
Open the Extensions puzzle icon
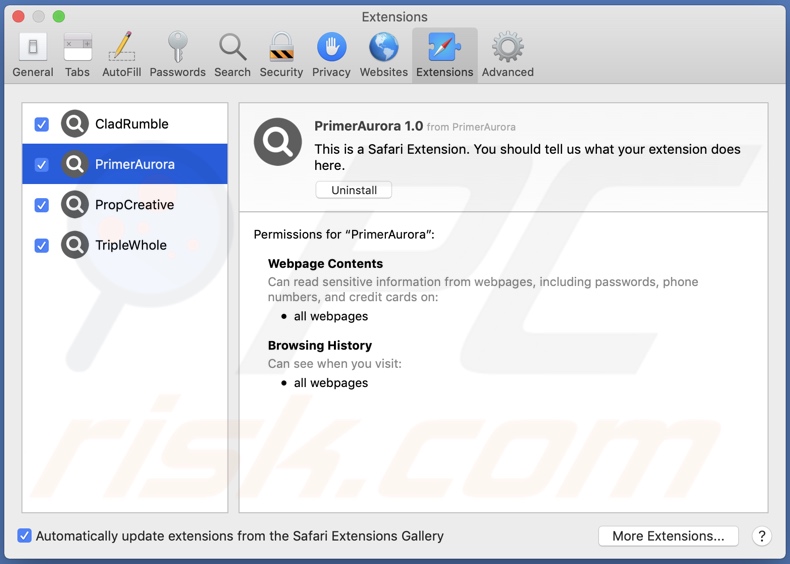pos(444,47)
